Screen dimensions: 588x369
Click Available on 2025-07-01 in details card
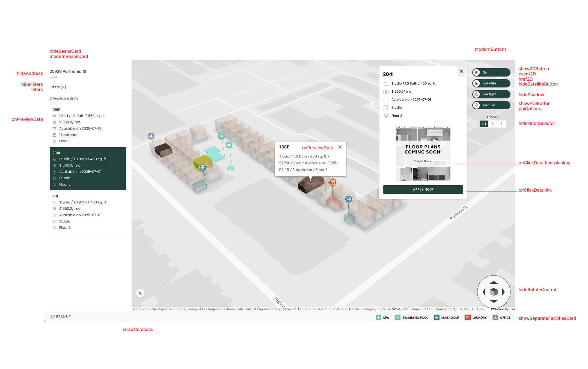click(x=411, y=99)
